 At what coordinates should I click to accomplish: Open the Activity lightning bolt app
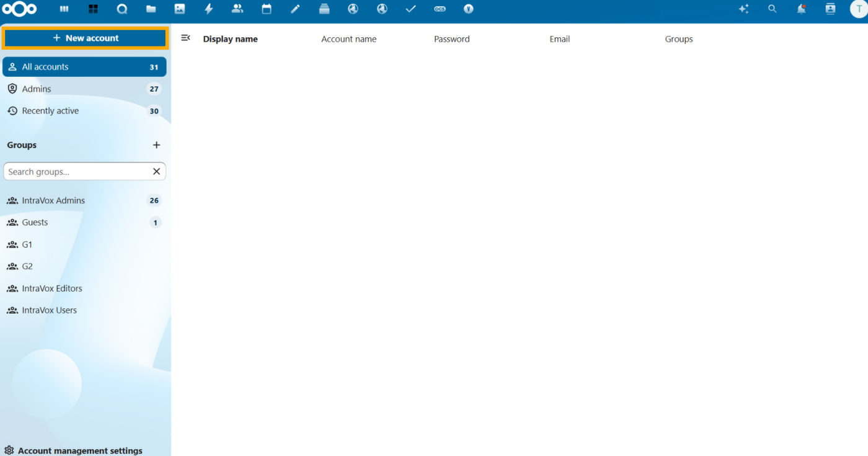tap(208, 9)
